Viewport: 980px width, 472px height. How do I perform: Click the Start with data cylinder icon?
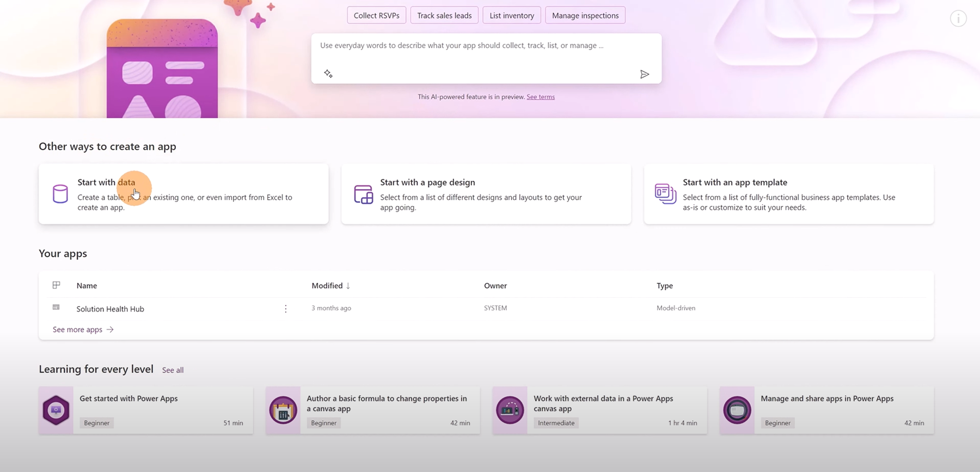60,194
